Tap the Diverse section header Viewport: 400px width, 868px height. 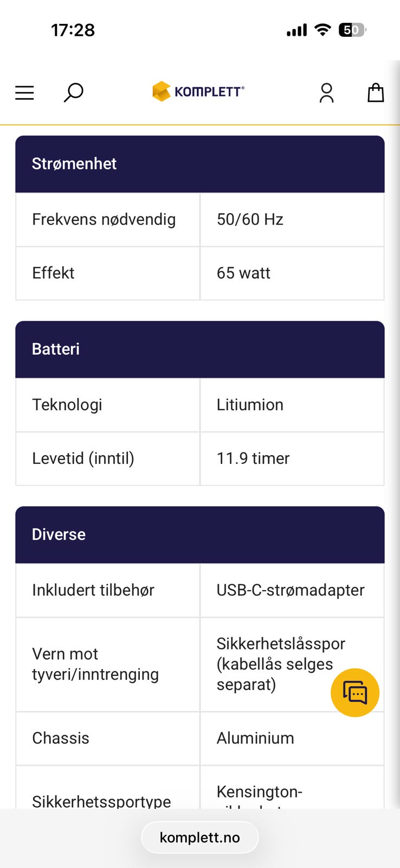(x=199, y=534)
